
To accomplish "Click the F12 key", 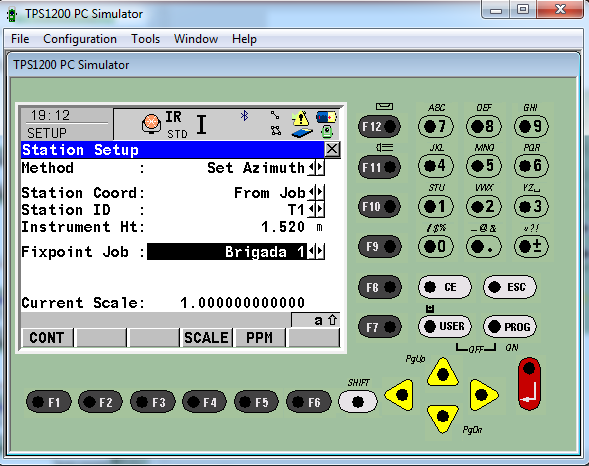I will [380, 126].
